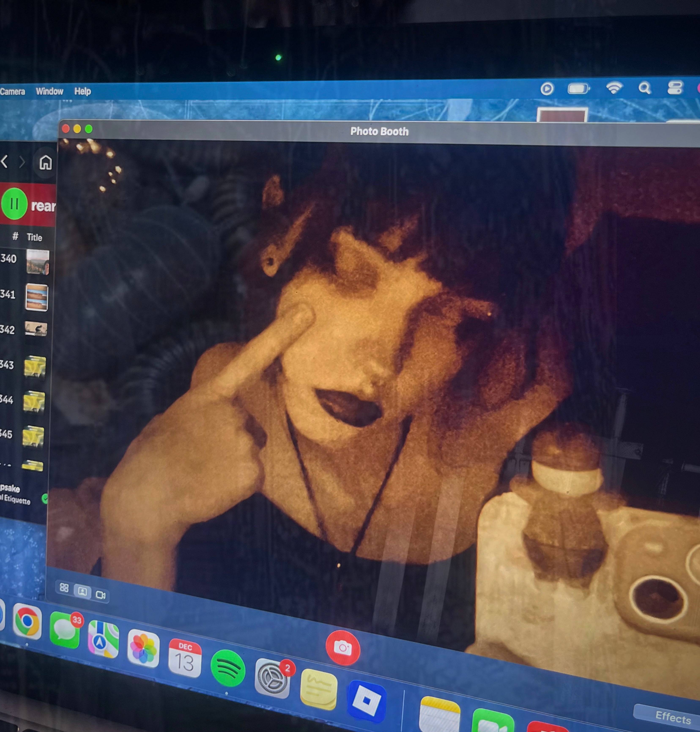Open the Window menu

(50, 91)
